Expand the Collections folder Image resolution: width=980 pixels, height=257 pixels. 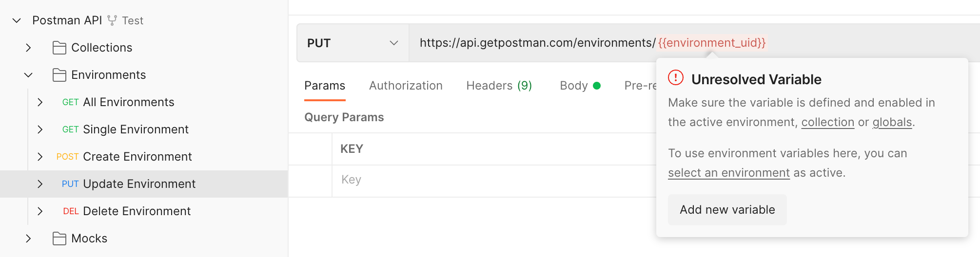point(28,48)
